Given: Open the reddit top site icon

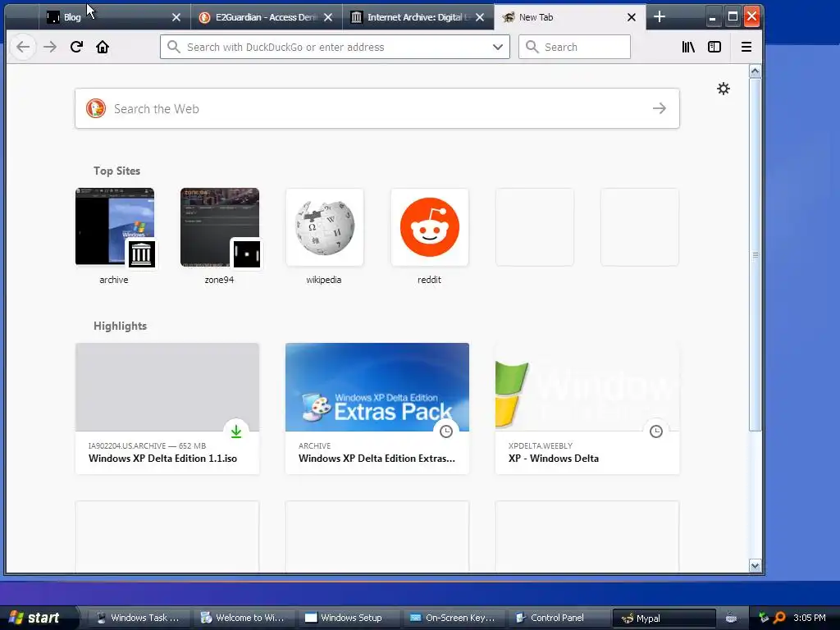Looking at the screenshot, I should [430, 227].
